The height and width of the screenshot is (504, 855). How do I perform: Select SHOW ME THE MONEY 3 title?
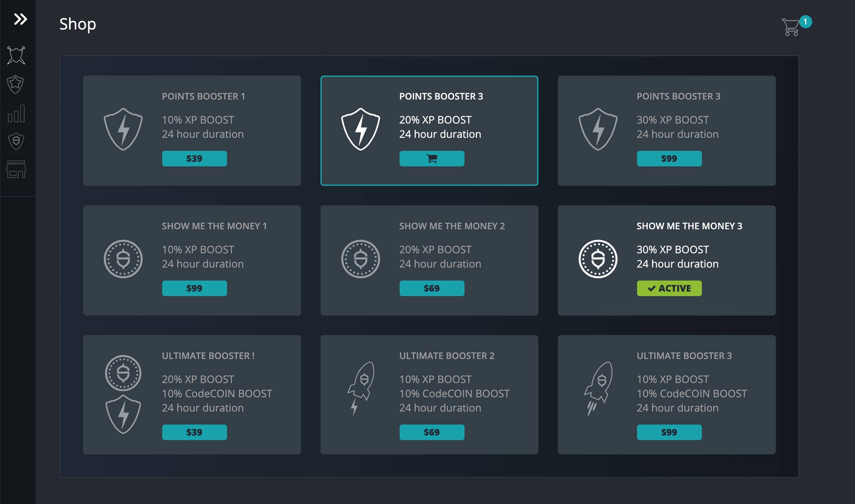click(689, 226)
